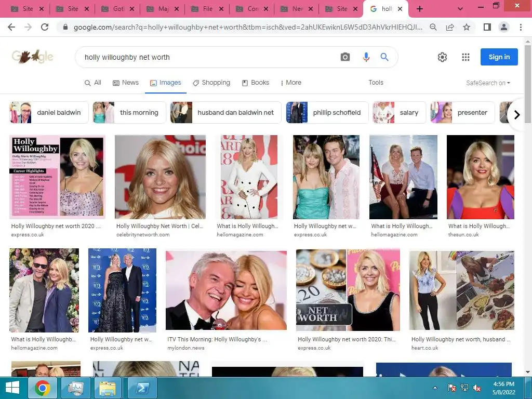This screenshot has width=532, height=399.
Task: Start voice search with microphone icon
Action: coord(366,57)
